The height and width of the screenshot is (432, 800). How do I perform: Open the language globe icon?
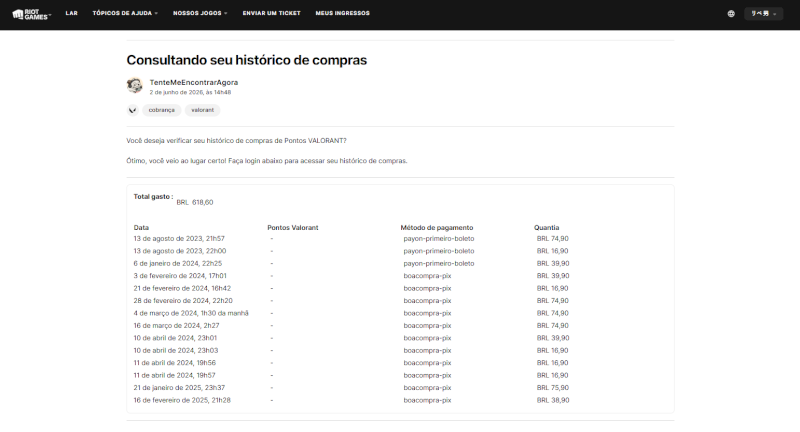[731, 14]
